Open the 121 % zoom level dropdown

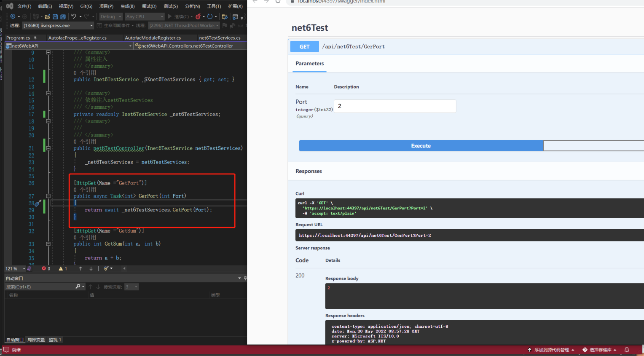coord(15,268)
